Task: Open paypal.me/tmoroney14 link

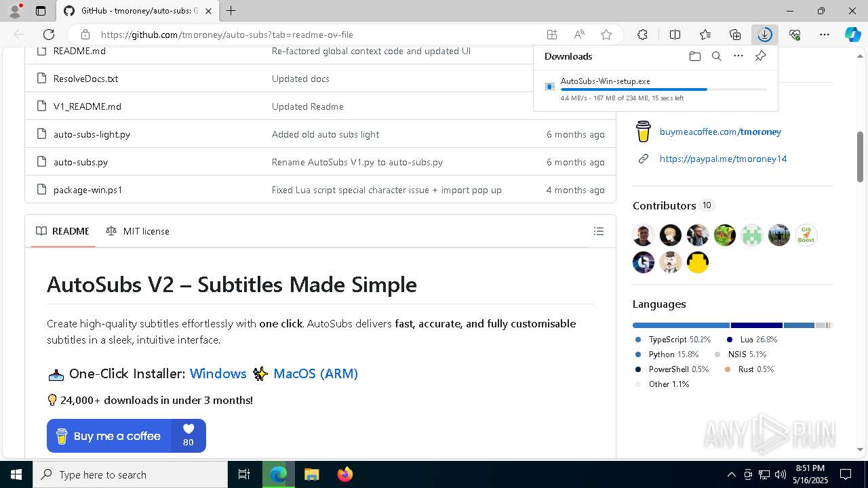Action: pos(723,159)
